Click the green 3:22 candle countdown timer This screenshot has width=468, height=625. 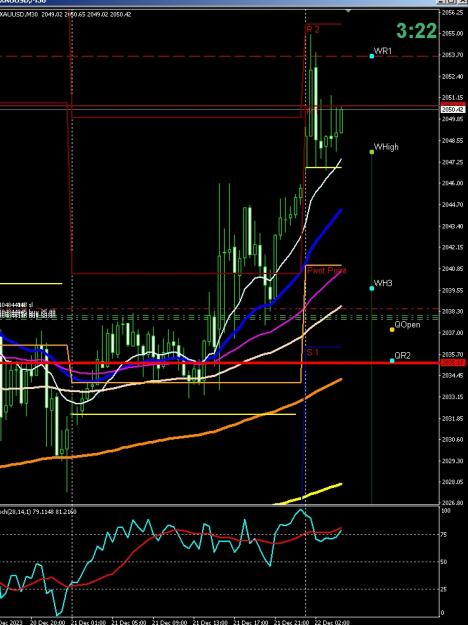pos(416,31)
